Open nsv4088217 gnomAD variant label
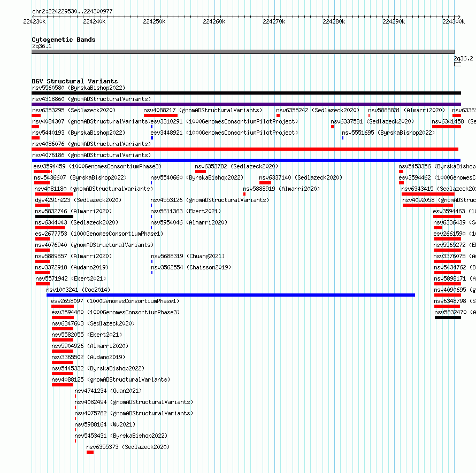The width and height of the screenshot is (476, 473). point(203,110)
